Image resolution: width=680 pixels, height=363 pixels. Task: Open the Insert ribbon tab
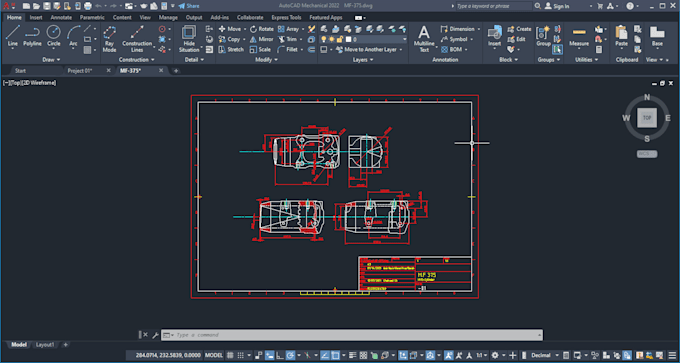click(x=36, y=18)
